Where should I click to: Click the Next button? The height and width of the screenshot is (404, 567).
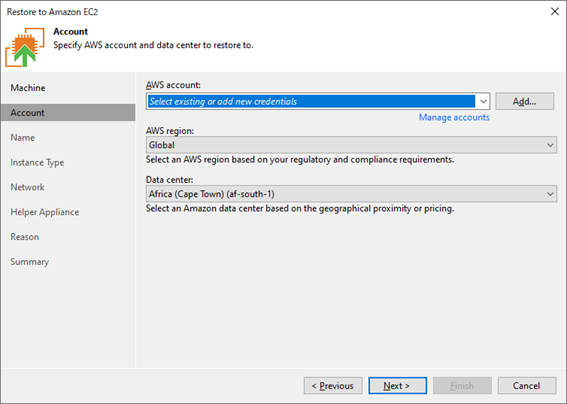coord(397,386)
